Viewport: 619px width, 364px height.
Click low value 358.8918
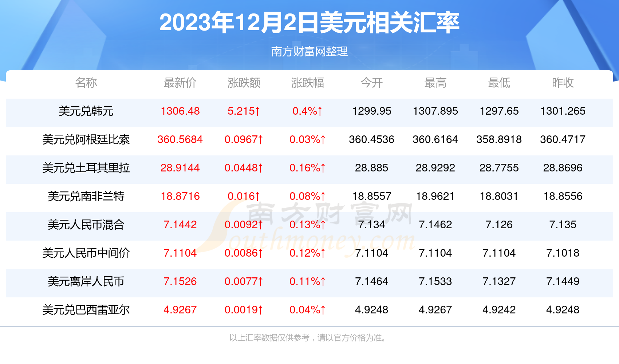point(499,139)
